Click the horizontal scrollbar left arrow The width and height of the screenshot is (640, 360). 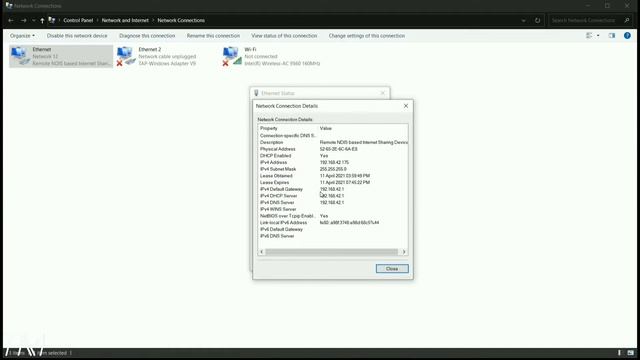[262, 252]
